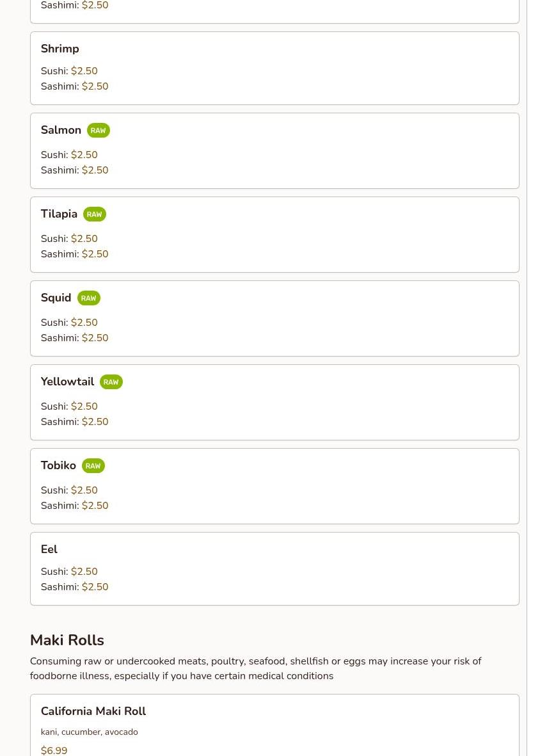Image resolution: width=540 pixels, height=756 pixels.
Task: Click the RAW badge next to Yellowtail
Action: point(111,382)
